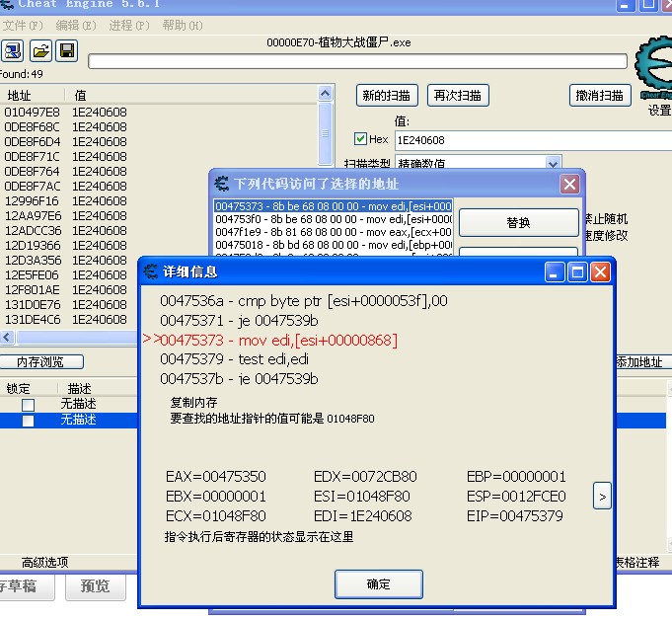672x620 pixels.
Task: Click the open file folder icon
Action: [x=40, y=51]
